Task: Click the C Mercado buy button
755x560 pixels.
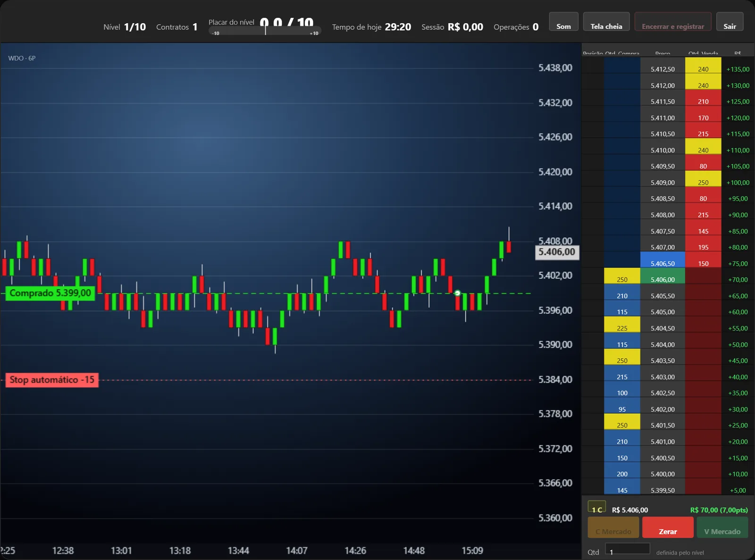Action: tap(613, 527)
